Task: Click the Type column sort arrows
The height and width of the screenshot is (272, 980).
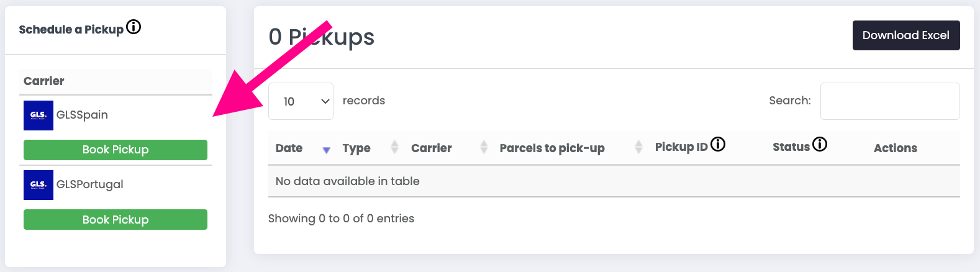Action: pyautogui.click(x=394, y=147)
